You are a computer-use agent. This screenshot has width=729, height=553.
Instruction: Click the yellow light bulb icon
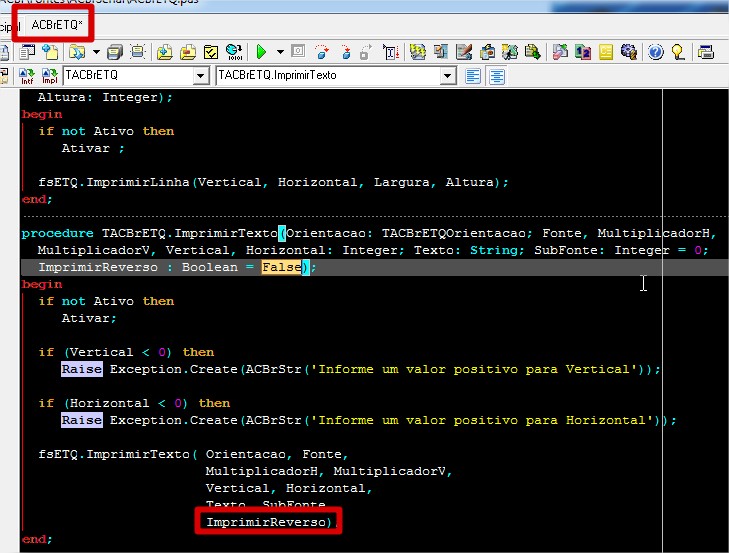[x=678, y=52]
